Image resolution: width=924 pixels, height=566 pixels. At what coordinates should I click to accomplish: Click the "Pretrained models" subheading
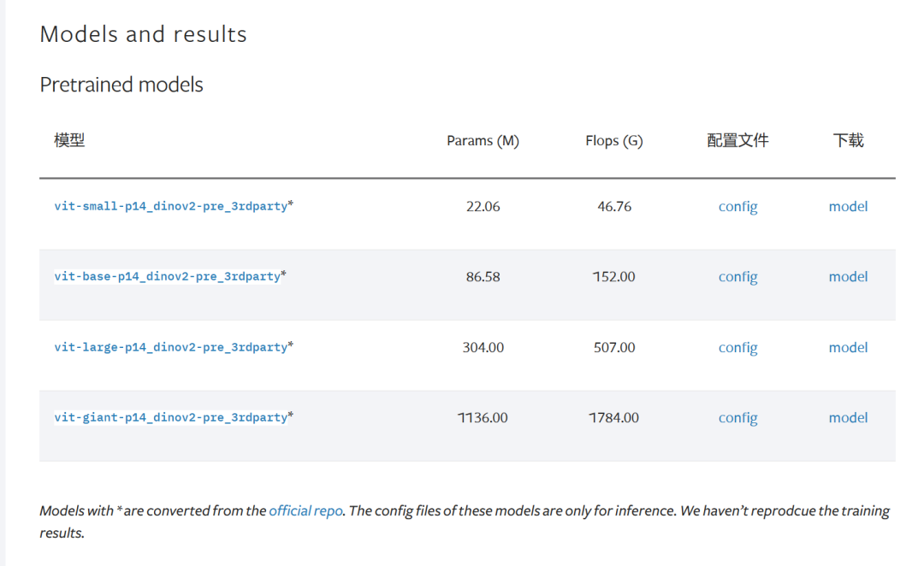pyautogui.click(x=121, y=85)
